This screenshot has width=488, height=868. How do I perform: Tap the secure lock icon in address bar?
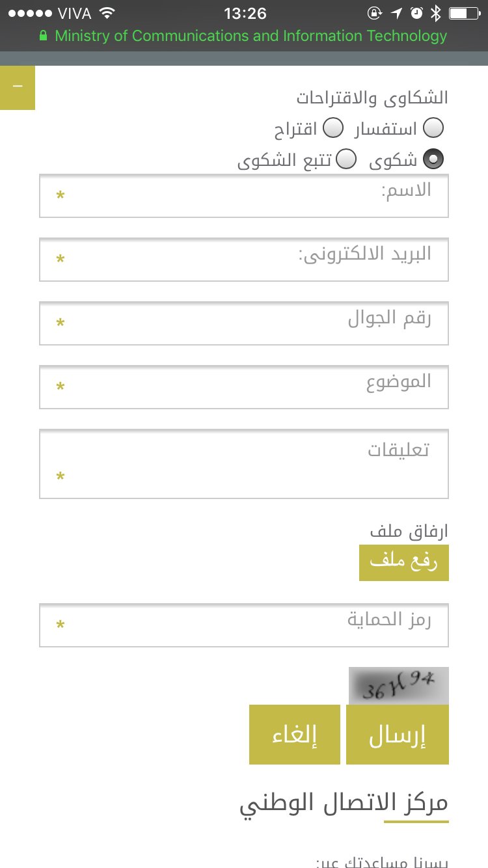tap(44, 36)
